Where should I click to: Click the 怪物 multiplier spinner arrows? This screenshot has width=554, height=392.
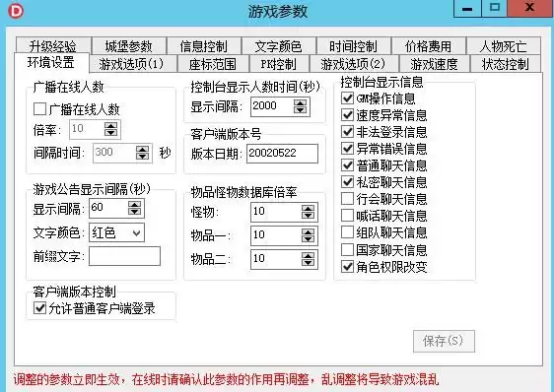point(309,212)
